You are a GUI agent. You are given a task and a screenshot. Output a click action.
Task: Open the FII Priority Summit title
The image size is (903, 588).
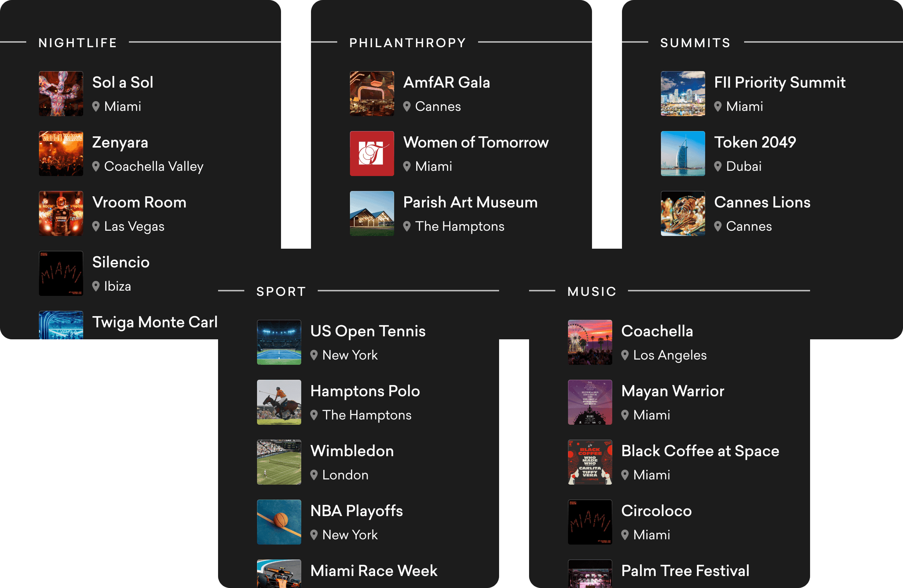click(780, 83)
